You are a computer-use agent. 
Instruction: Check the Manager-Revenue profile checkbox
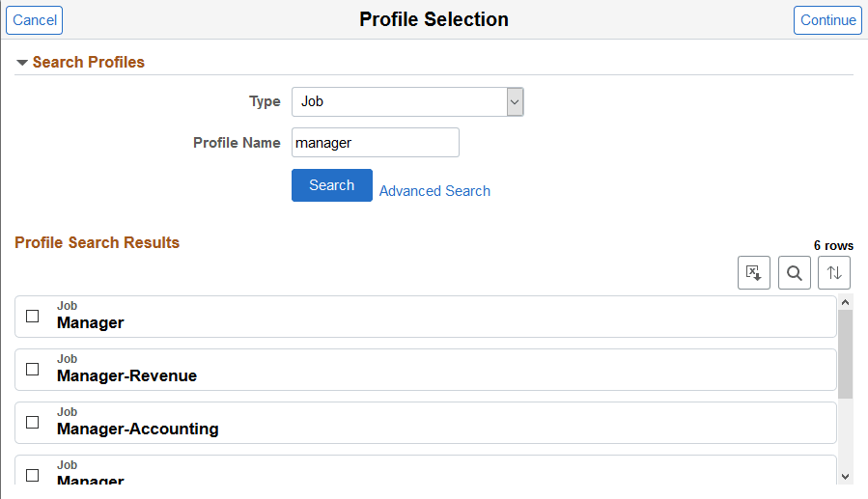pos(33,369)
